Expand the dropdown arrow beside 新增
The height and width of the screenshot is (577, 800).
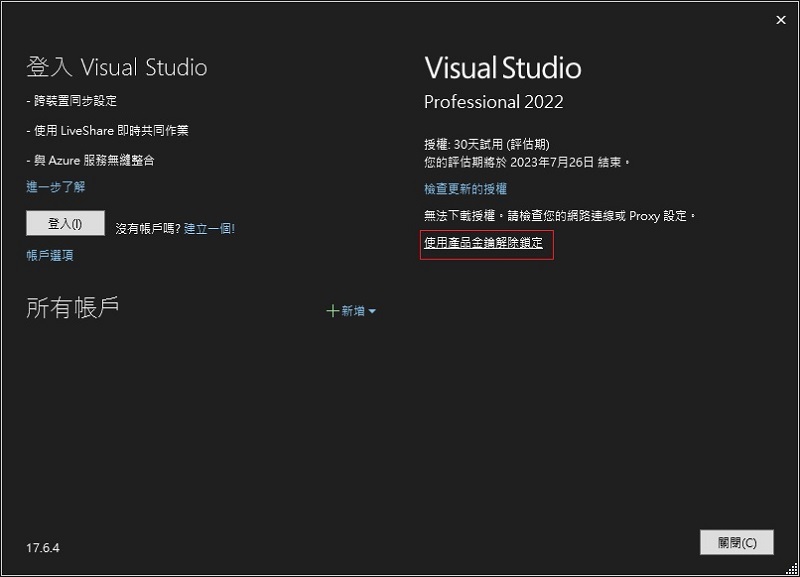pos(371,311)
